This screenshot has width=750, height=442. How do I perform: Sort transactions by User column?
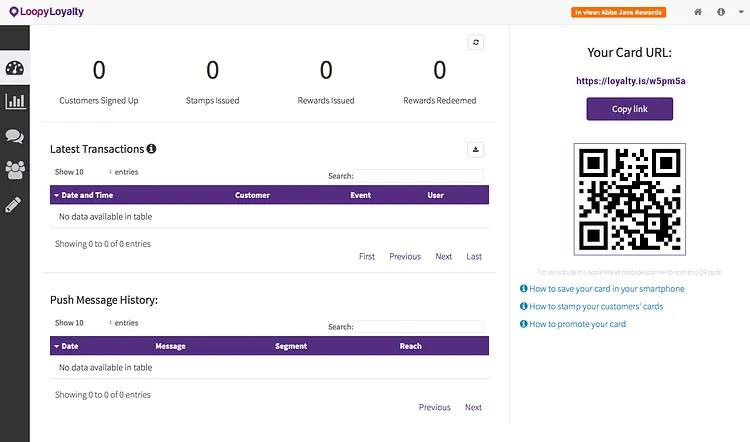click(x=435, y=195)
